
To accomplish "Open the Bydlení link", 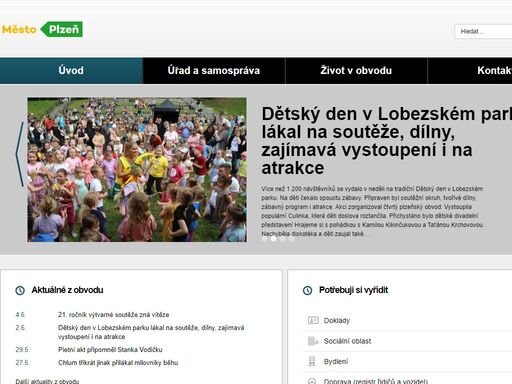I will (x=336, y=361).
